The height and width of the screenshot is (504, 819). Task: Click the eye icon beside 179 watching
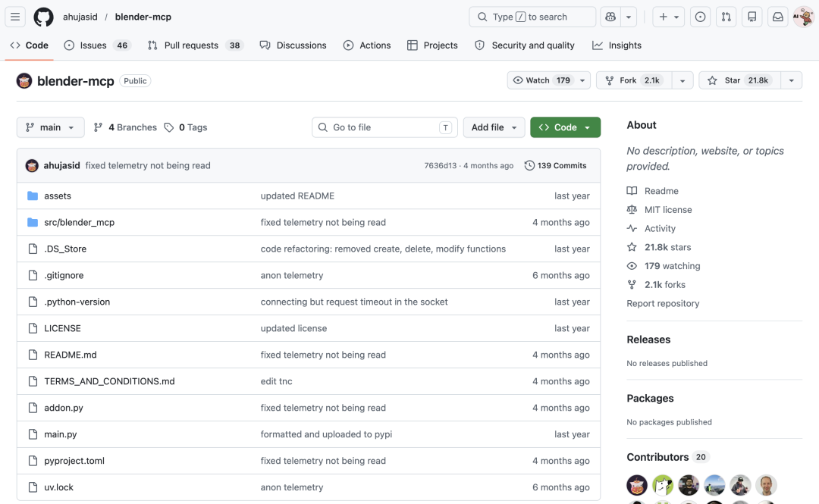coord(632,266)
